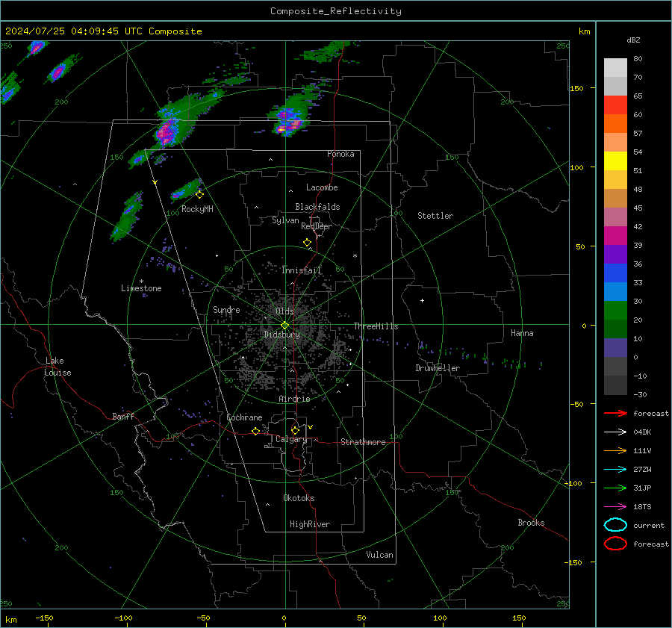The image size is (672, 628).
Task: Click the Lake Louise label
Action: 57,367
